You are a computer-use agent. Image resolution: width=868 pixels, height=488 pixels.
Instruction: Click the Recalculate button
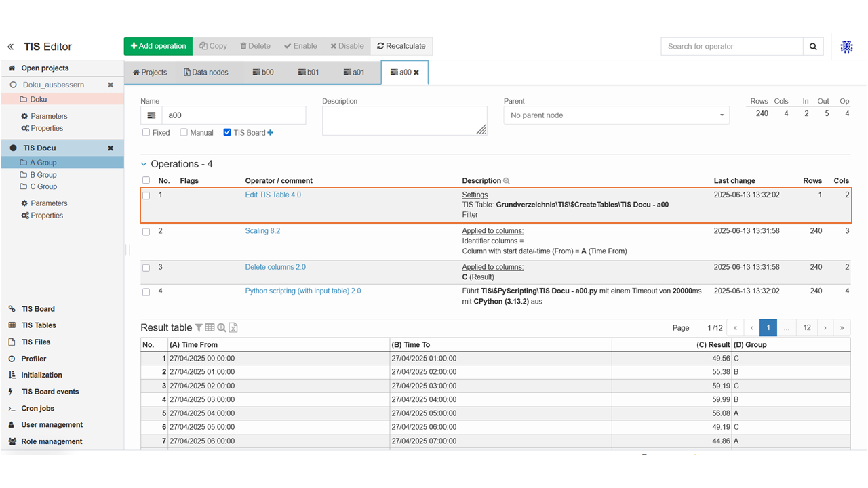coord(401,46)
